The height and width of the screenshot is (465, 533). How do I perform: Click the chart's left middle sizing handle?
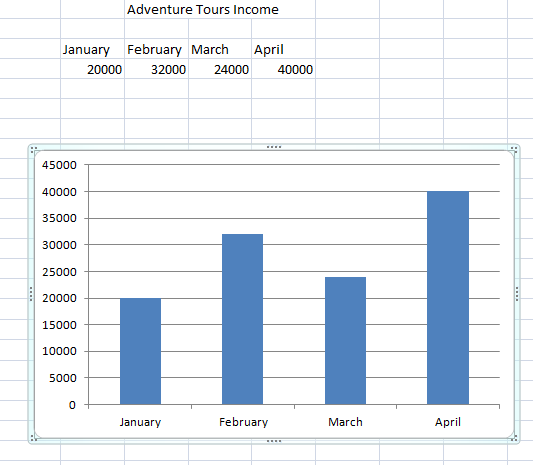[31, 294]
